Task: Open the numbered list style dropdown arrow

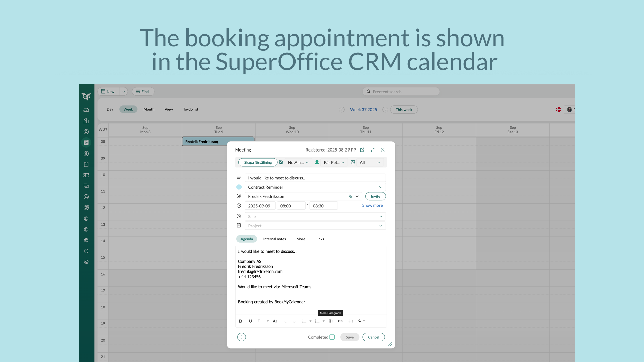Action: [x=323, y=321]
